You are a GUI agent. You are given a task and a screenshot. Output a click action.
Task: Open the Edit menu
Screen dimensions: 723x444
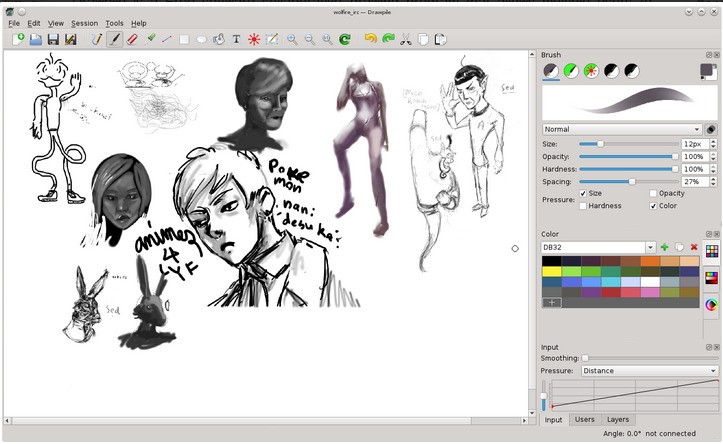click(x=34, y=23)
